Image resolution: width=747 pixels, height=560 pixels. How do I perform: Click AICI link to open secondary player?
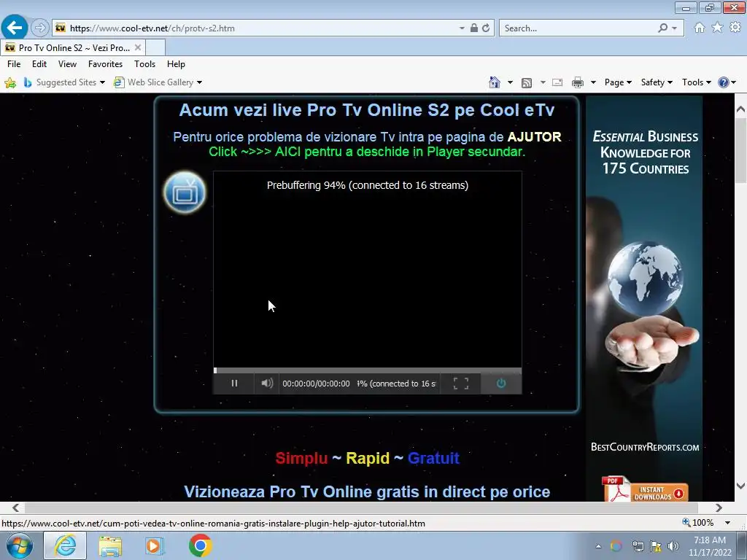(x=288, y=152)
